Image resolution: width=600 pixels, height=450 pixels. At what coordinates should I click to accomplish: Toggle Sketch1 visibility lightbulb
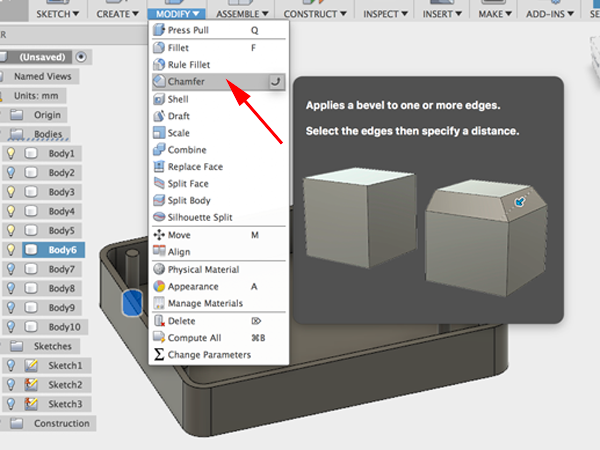(x=11, y=365)
